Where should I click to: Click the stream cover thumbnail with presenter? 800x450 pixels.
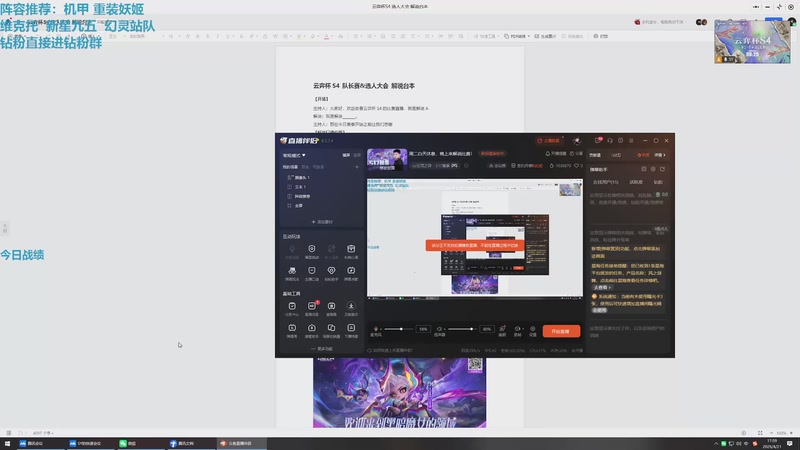[387, 160]
